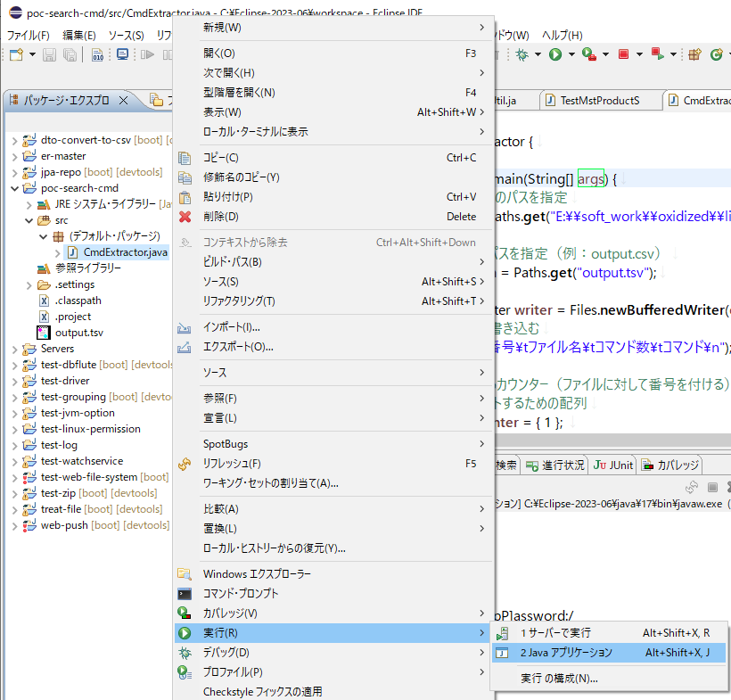This screenshot has height=700, width=731.
Task: Expand the JRE System Library node
Action: (29, 205)
